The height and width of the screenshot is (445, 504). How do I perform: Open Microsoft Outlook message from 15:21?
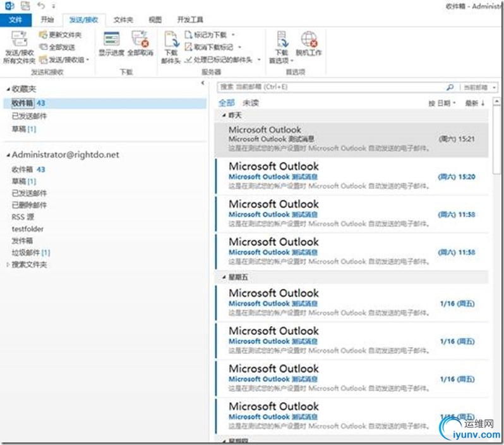[352, 138]
